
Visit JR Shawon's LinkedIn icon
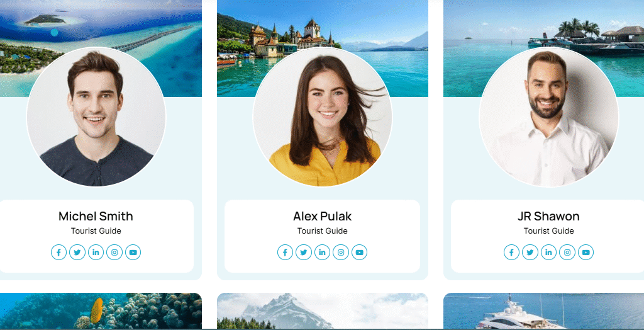tap(548, 253)
